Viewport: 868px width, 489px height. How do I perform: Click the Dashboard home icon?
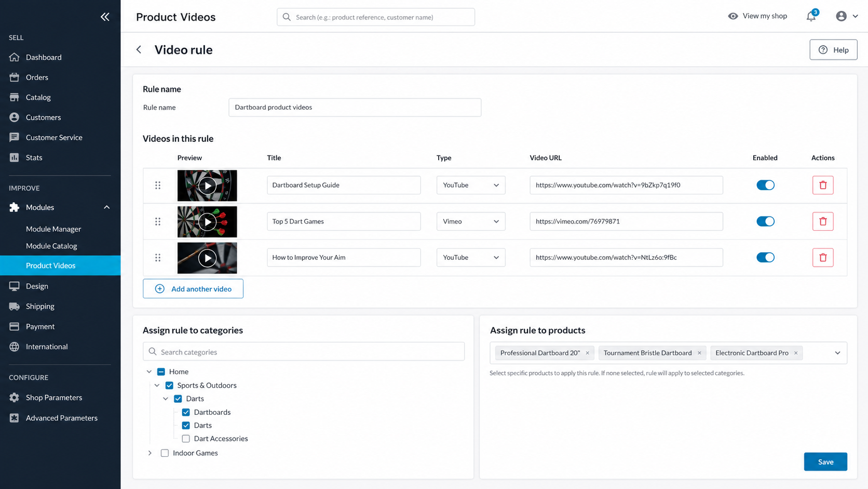coord(15,57)
